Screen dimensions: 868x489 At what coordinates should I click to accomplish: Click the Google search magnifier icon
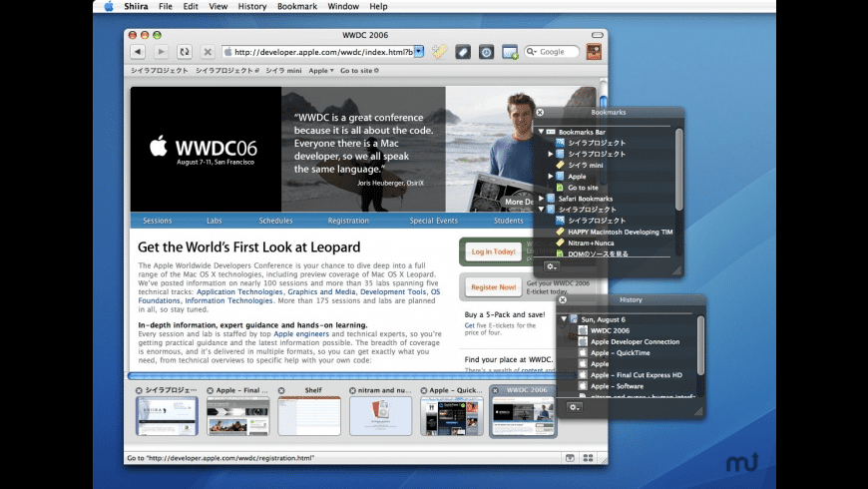click(532, 52)
